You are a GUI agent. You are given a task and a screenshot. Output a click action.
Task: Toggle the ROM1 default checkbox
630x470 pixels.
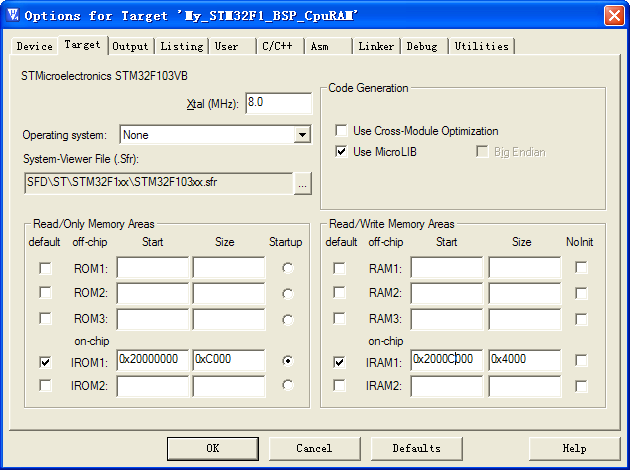point(45,268)
